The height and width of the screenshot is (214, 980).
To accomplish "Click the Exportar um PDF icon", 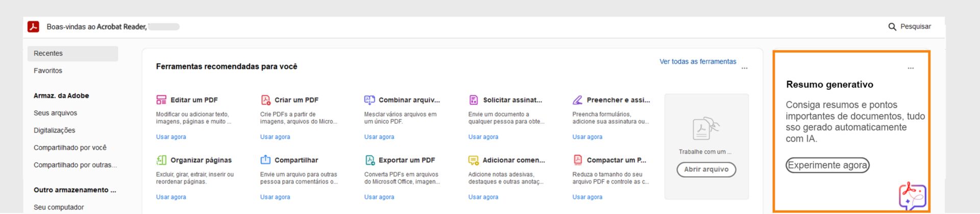I will point(370,160).
